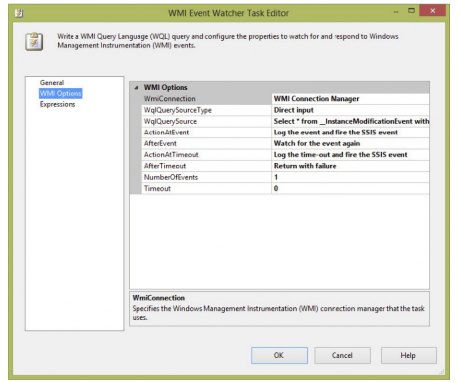Select the WmiConnection property name
The width and height of the screenshot is (460, 383).
click(207, 99)
